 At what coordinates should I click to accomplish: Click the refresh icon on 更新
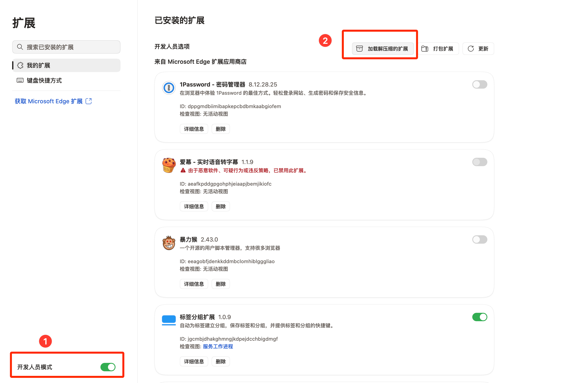click(x=471, y=49)
